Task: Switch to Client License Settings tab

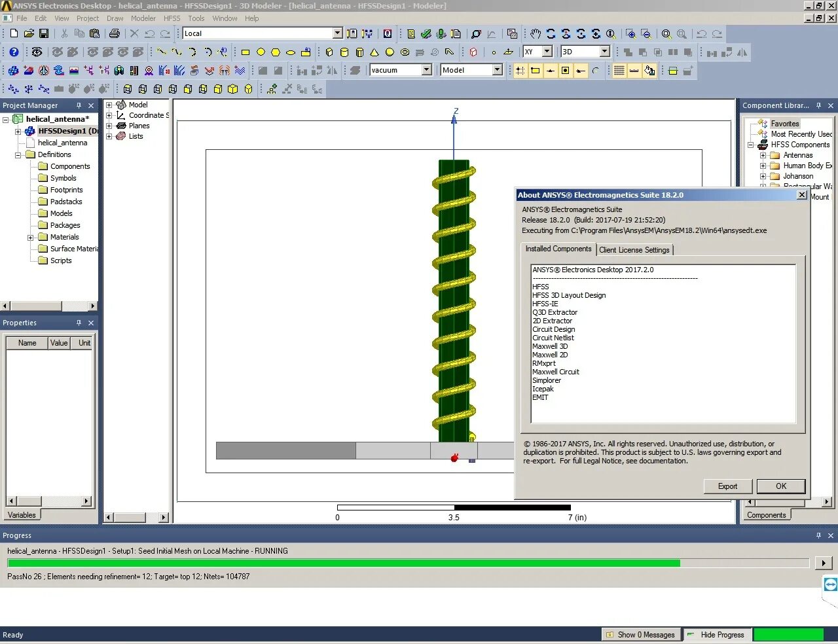Action: point(634,250)
